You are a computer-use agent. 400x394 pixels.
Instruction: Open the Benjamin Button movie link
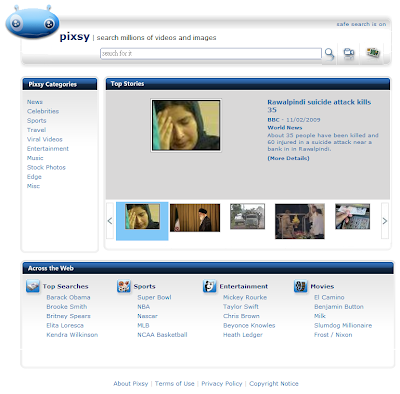pyautogui.click(x=339, y=307)
